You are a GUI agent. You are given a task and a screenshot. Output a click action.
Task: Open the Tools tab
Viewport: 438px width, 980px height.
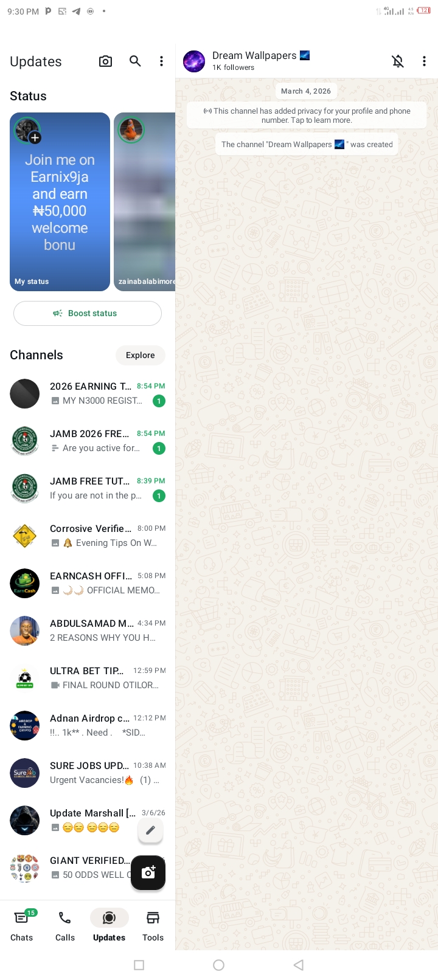(153, 925)
